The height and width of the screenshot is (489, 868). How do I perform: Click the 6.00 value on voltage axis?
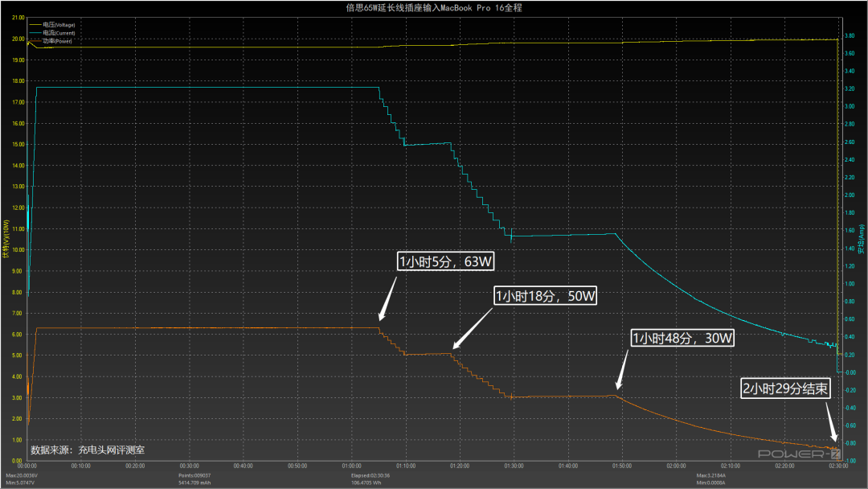(x=17, y=335)
